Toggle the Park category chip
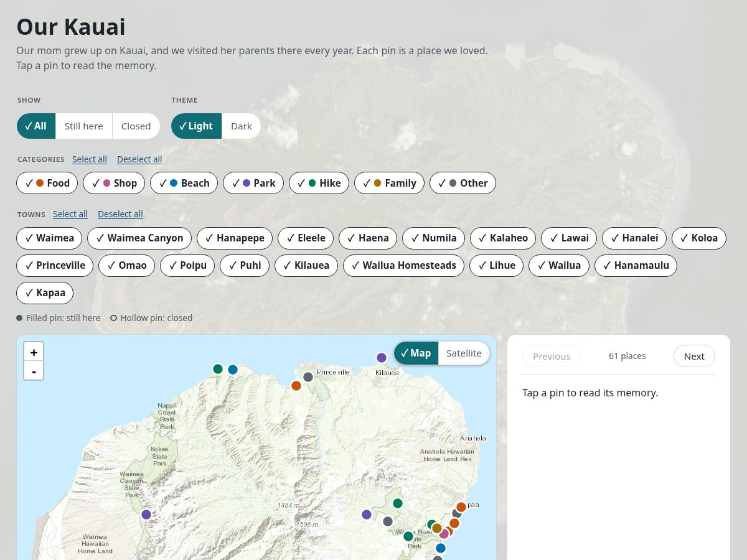The height and width of the screenshot is (560, 747). [x=253, y=183]
